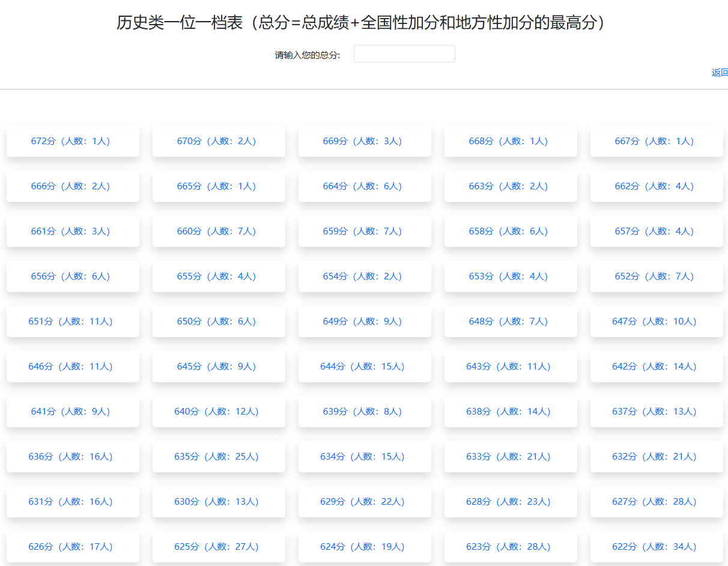The height and width of the screenshot is (566, 728).
Task: Open the 670分 score card
Action: 219,141
